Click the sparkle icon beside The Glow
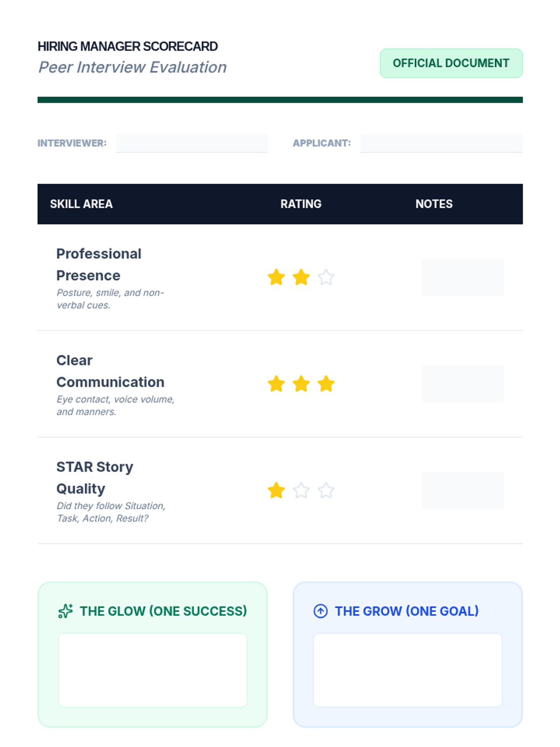Screen dimensions: 560x747 [x=65, y=611]
